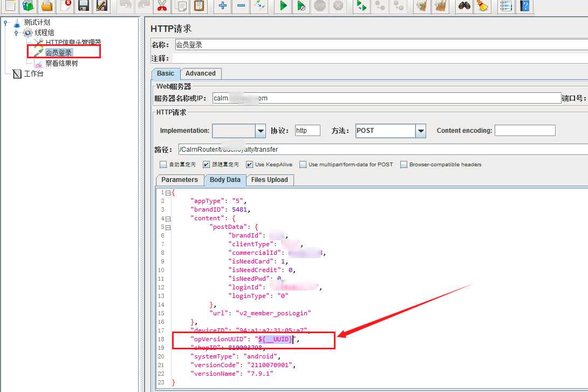
Task: Start the test with green play icon
Action: (284, 5)
